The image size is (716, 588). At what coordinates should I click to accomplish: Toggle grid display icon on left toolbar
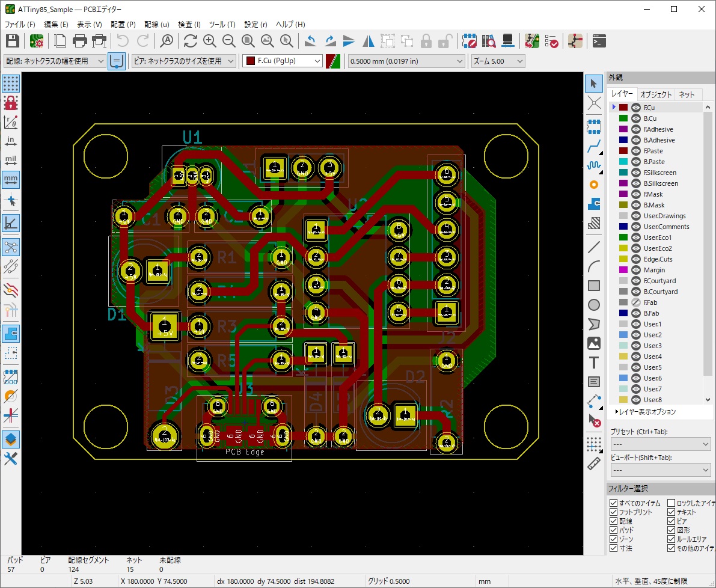10,84
